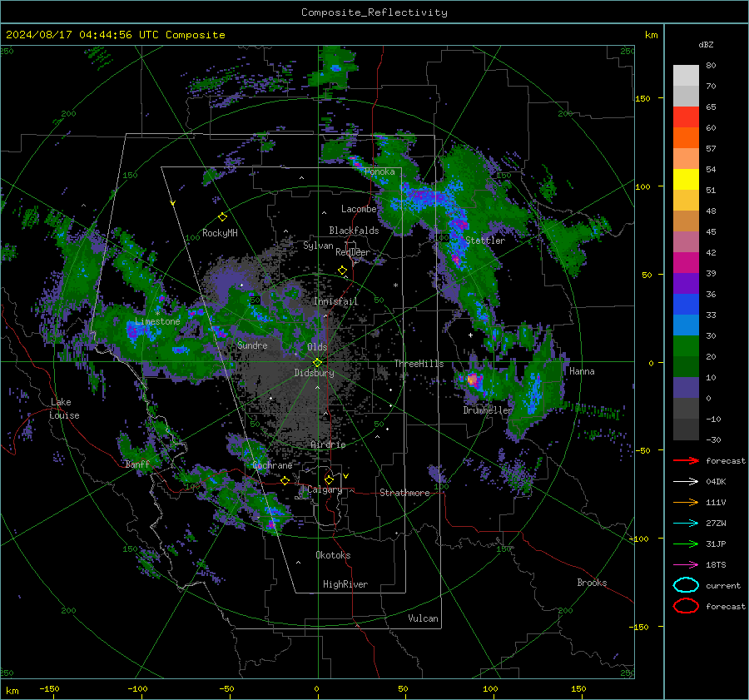
Task: Click the red forecast arrow in legend
Action: coord(686,460)
